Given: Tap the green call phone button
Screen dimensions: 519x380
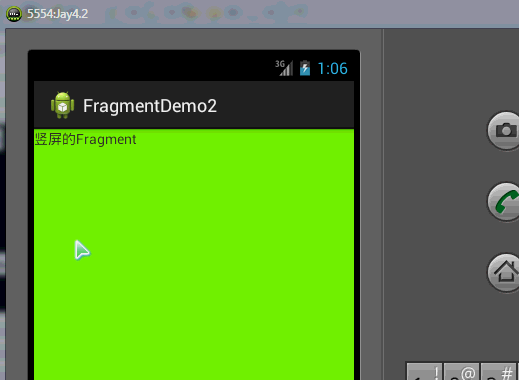Looking at the screenshot, I should [x=504, y=202].
